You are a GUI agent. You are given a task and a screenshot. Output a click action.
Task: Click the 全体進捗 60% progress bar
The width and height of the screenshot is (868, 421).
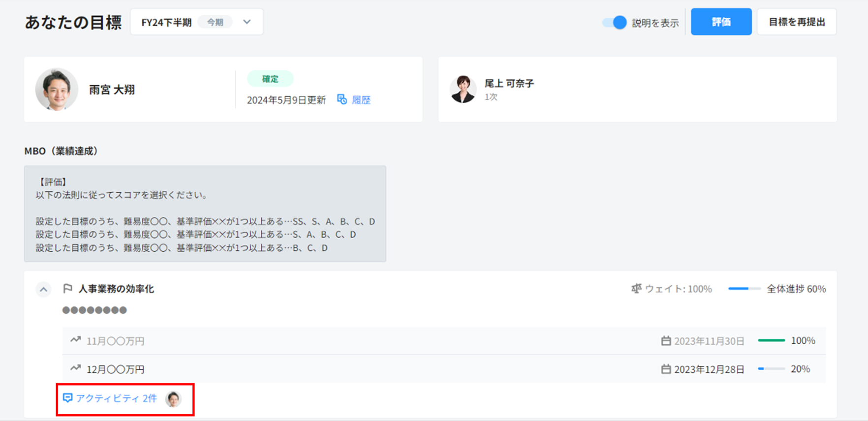point(744,289)
